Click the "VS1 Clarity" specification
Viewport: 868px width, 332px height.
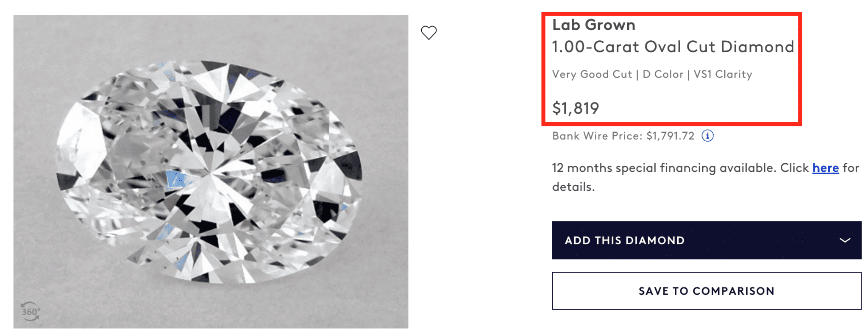click(x=723, y=75)
